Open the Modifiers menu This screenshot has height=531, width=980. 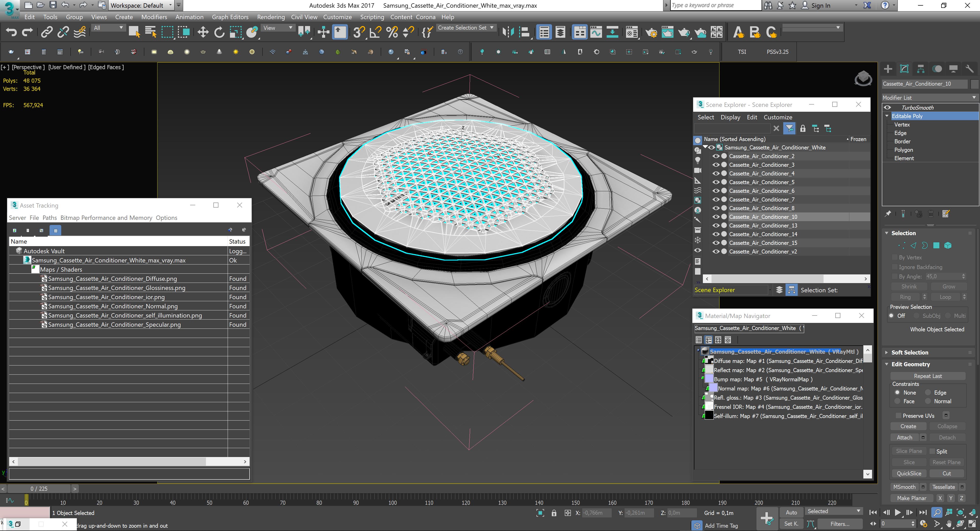pos(154,17)
